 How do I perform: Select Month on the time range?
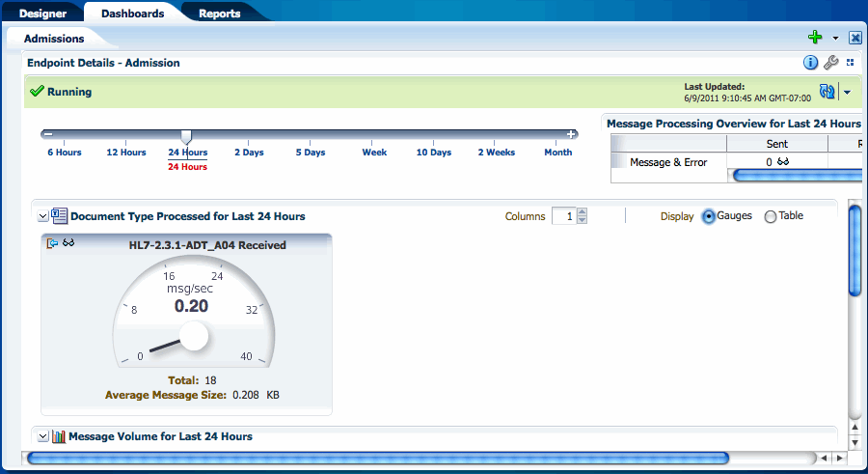point(558,152)
